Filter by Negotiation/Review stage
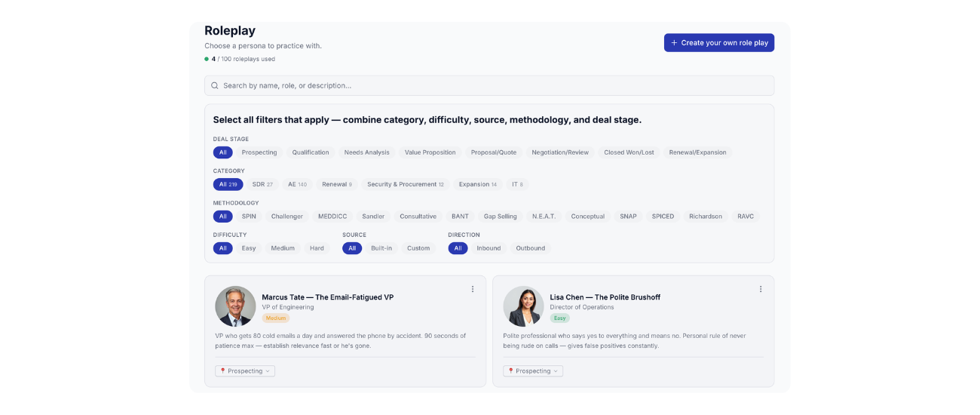The width and height of the screenshot is (980, 415). pos(560,152)
